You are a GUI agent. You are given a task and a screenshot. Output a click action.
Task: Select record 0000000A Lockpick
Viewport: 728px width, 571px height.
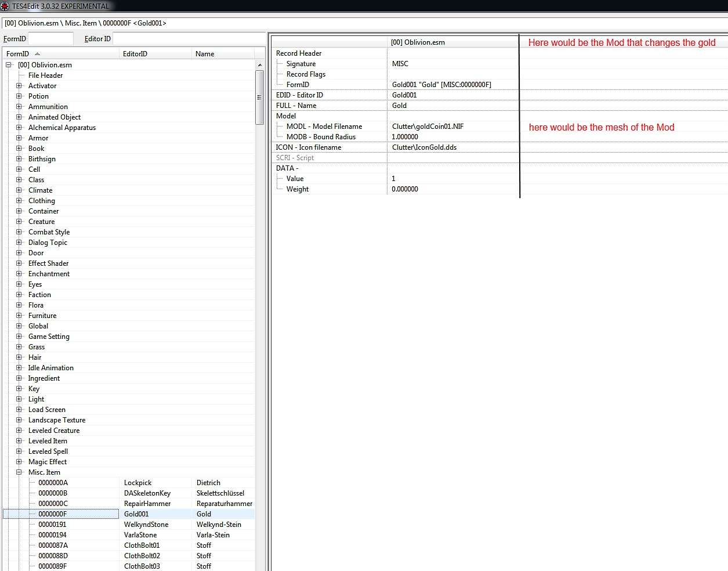point(129,483)
